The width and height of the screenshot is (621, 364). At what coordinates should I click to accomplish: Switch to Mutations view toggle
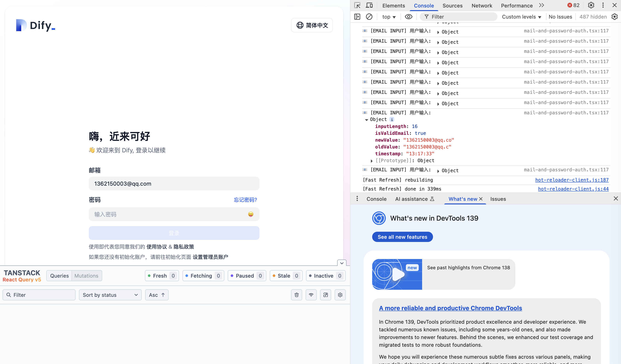point(86,276)
